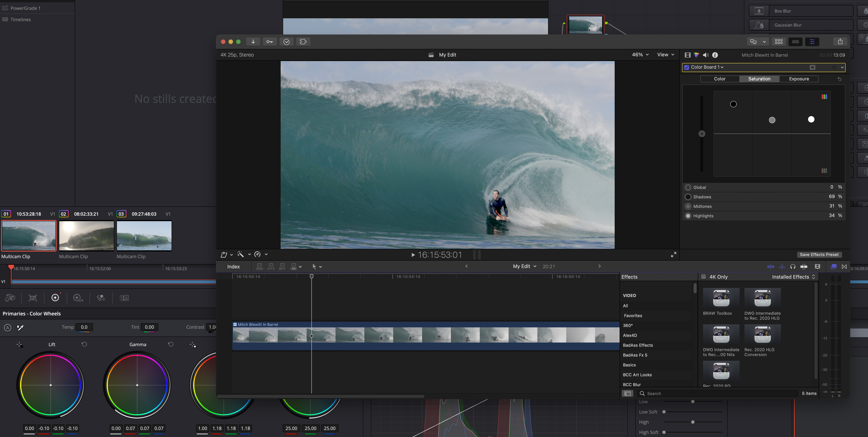This screenshot has height=437, width=868.
Task: Click the viewer fullscreen expand icon
Action: (673, 255)
